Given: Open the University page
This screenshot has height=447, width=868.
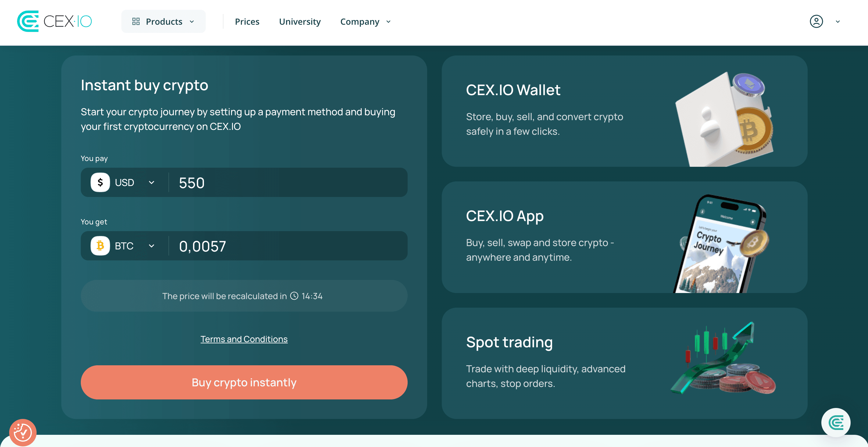Looking at the screenshot, I should (x=300, y=22).
